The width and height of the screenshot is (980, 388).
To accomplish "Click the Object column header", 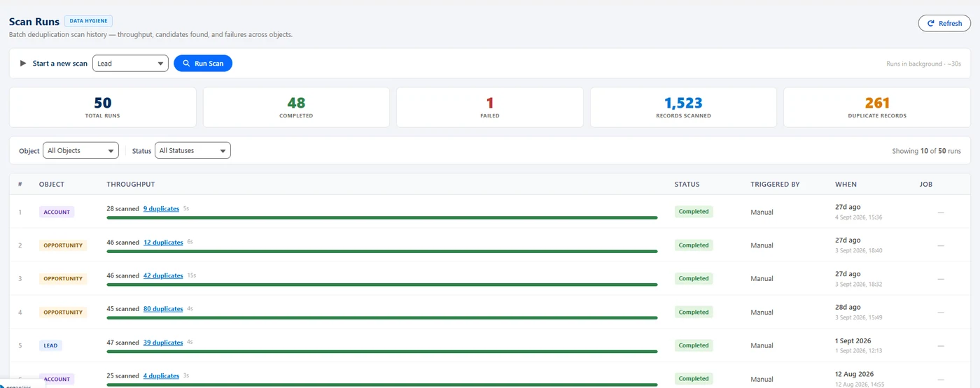I will 52,185.
